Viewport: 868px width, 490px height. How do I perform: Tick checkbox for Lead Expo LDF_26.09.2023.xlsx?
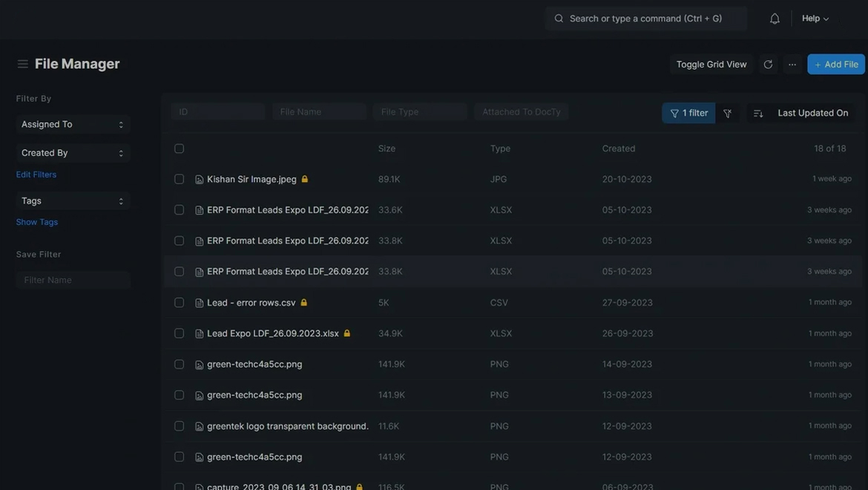pyautogui.click(x=179, y=333)
